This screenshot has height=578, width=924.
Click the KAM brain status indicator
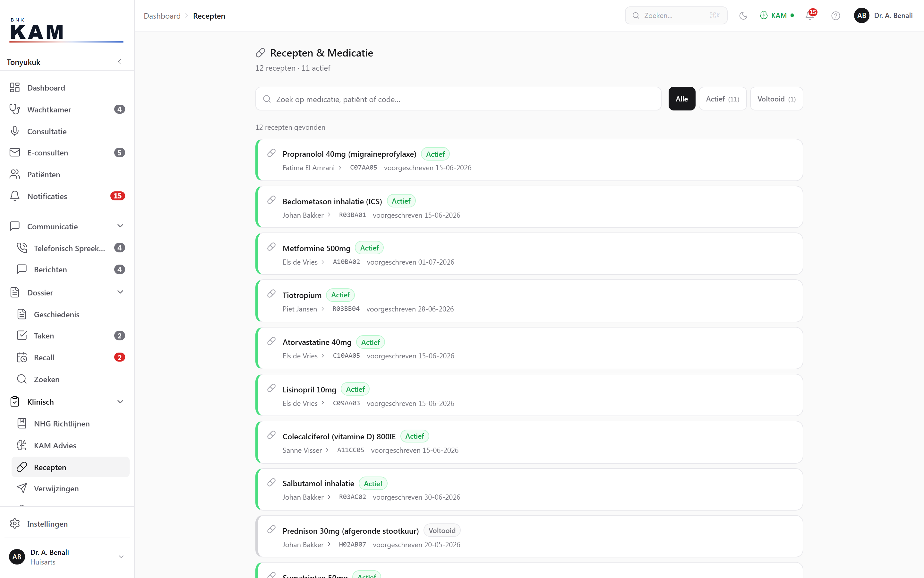pos(777,16)
